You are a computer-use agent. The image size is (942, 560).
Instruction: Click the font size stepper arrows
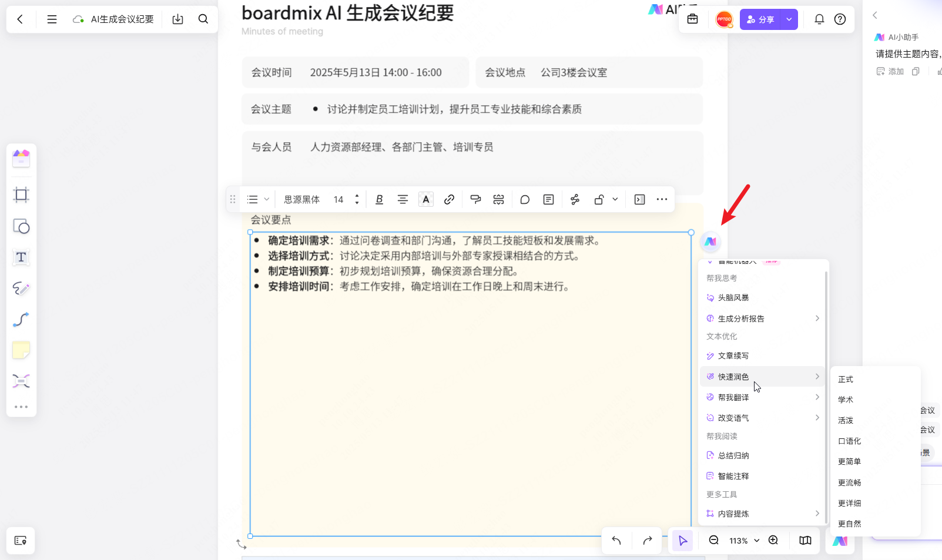[x=357, y=200]
